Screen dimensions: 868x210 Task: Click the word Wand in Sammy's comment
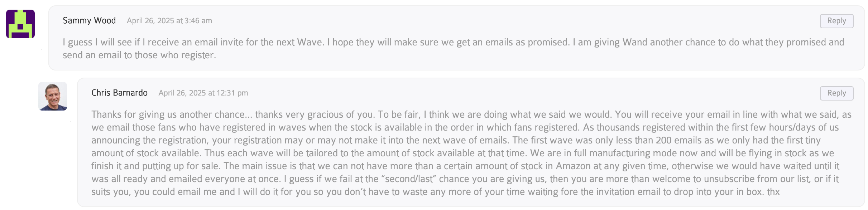635,42
